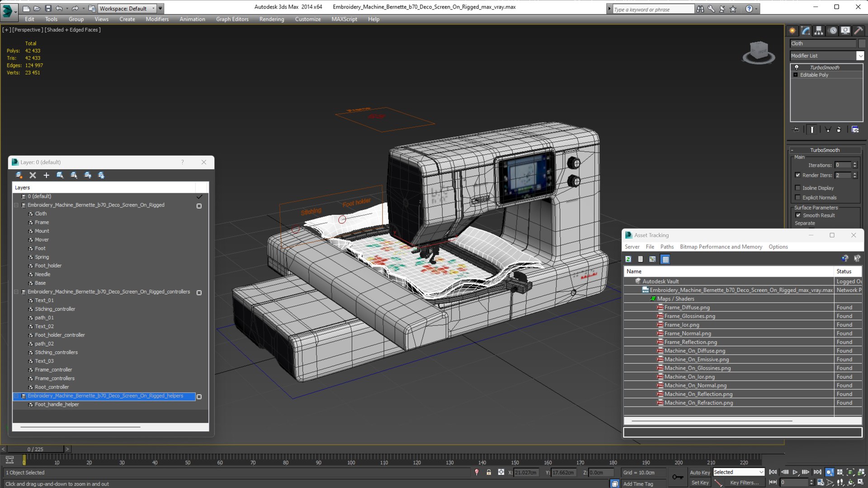
Task: Open the Paths menu in Asset Tracking
Action: (666, 247)
